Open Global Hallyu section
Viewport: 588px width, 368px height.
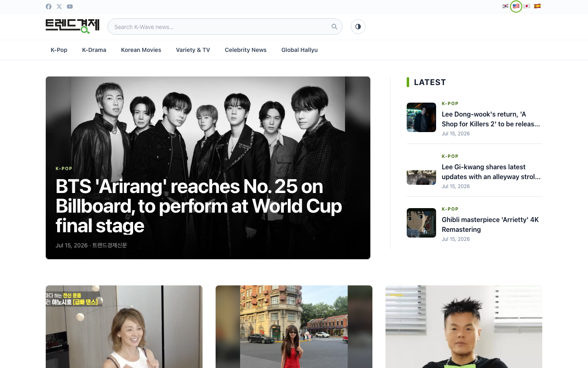click(x=299, y=50)
